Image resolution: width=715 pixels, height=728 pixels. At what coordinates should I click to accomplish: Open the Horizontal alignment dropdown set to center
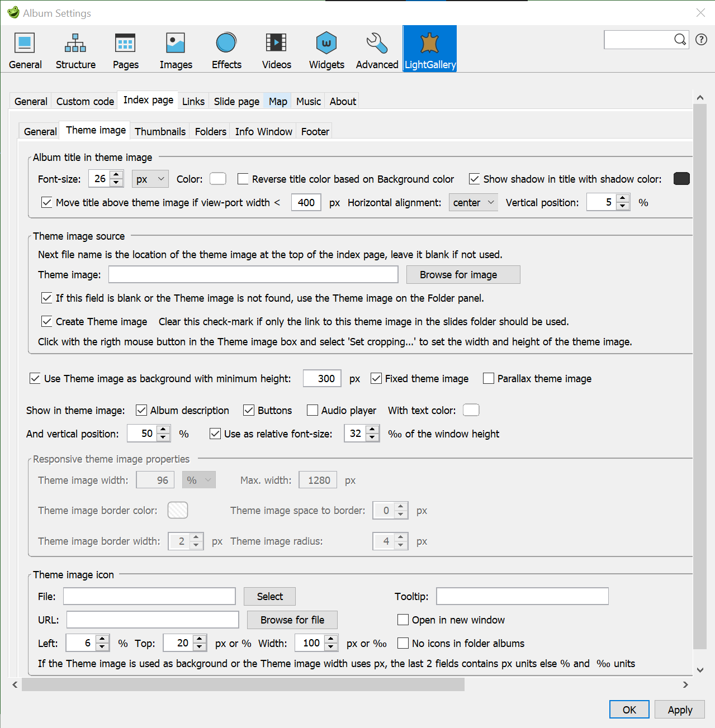point(473,202)
